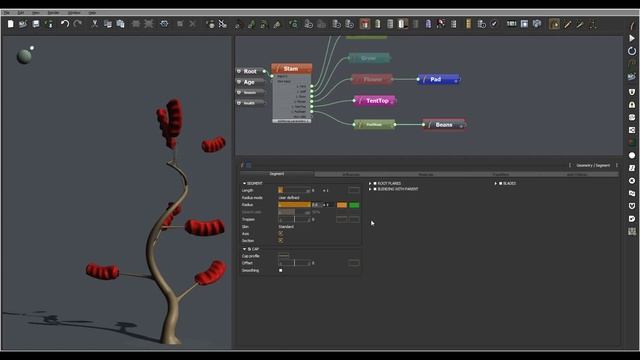Click the checkmark toolbar icon

click(494, 24)
